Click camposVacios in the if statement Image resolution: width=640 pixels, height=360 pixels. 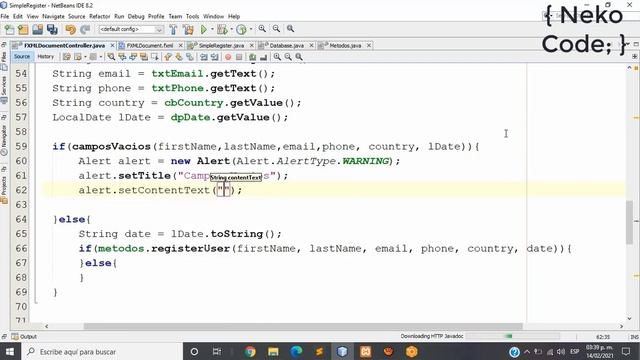pos(111,147)
